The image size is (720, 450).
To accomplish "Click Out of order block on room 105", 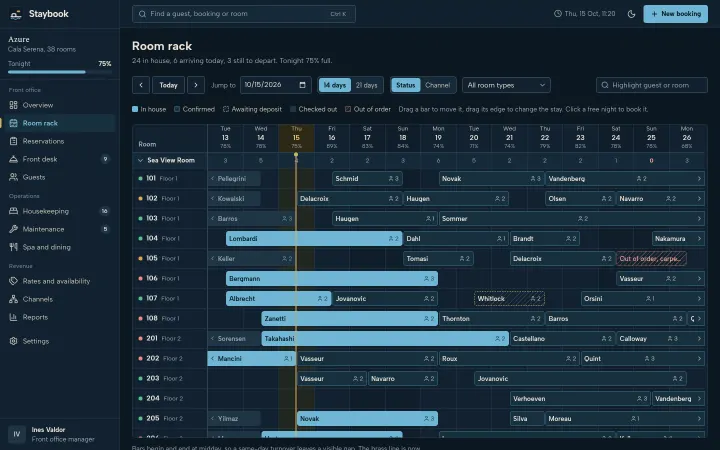I will [x=651, y=259].
